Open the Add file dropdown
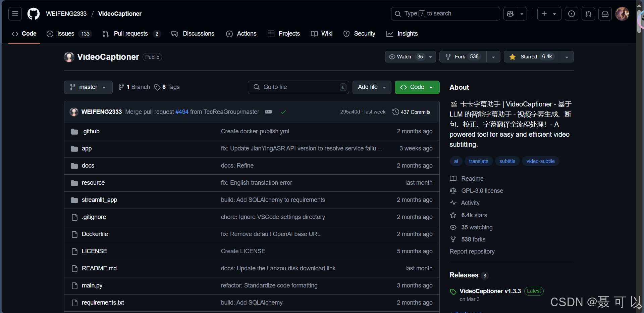Image resolution: width=644 pixels, height=313 pixels. [x=372, y=87]
